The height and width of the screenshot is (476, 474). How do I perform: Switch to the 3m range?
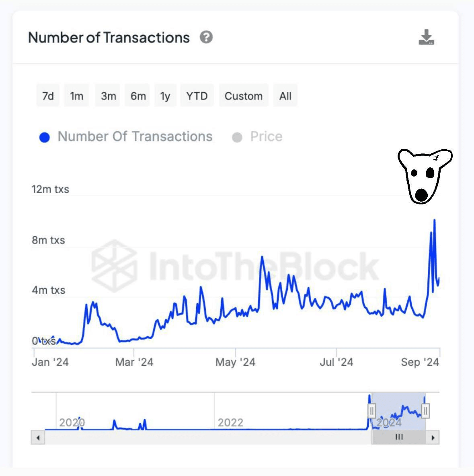[108, 96]
